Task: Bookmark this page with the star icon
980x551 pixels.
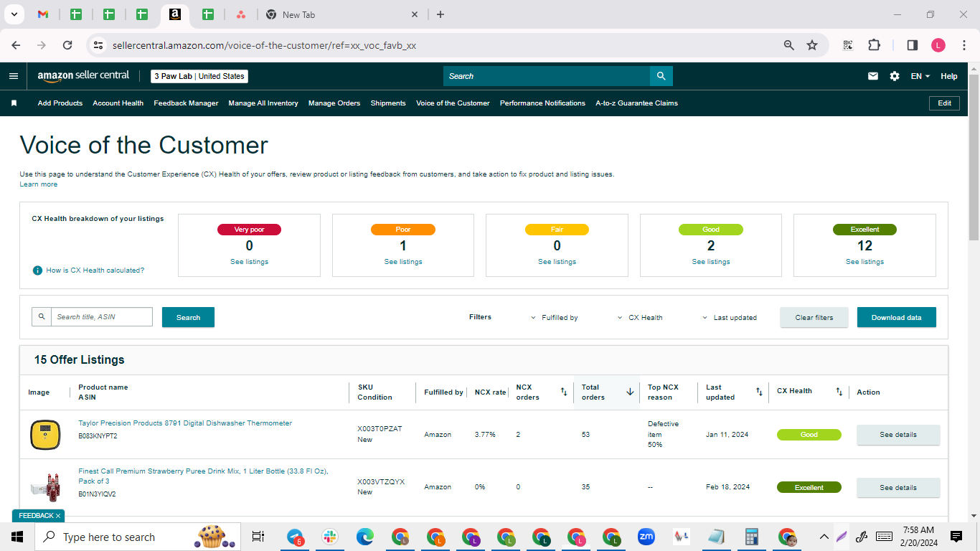Action: click(x=812, y=45)
